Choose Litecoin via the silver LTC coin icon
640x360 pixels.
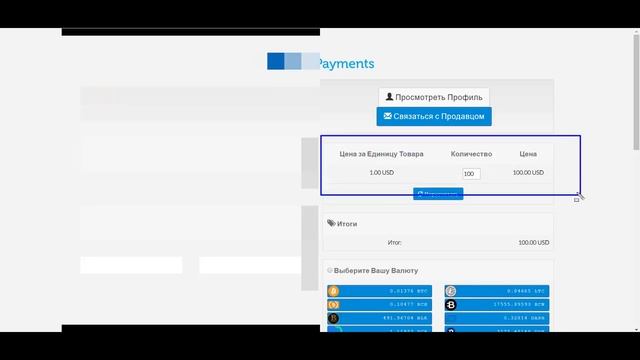pyautogui.click(x=451, y=291)
